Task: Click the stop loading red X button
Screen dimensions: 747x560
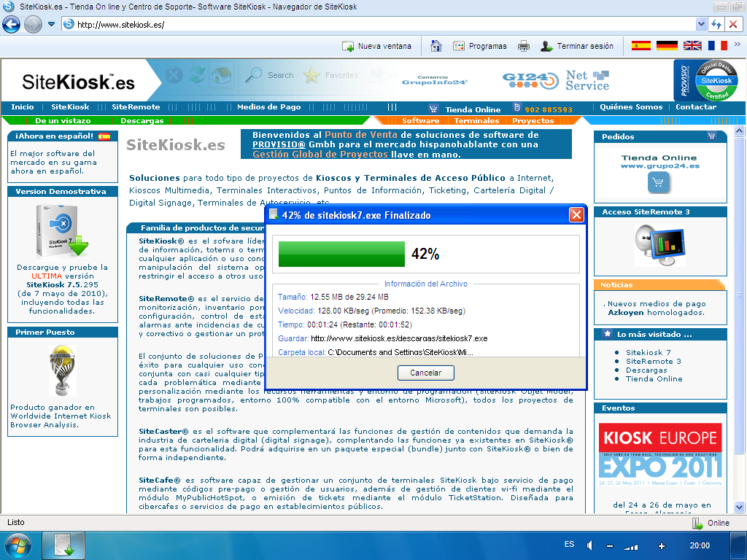Action: [x=734, y=24]
